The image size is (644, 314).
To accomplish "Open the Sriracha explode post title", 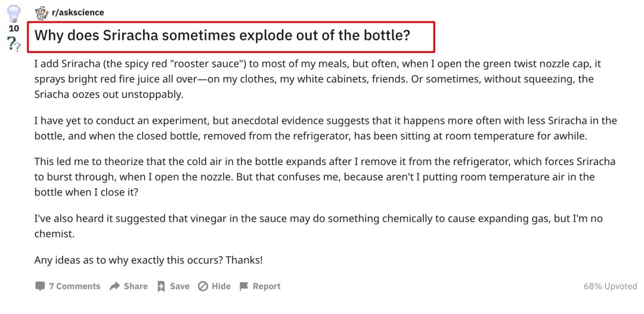I will (x=222, y=35).
